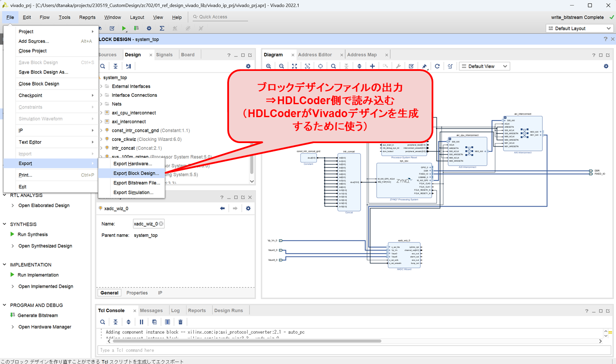Click Tcl Console horizontal scrollbar
The image size is (616, 364).
[247, 341]
